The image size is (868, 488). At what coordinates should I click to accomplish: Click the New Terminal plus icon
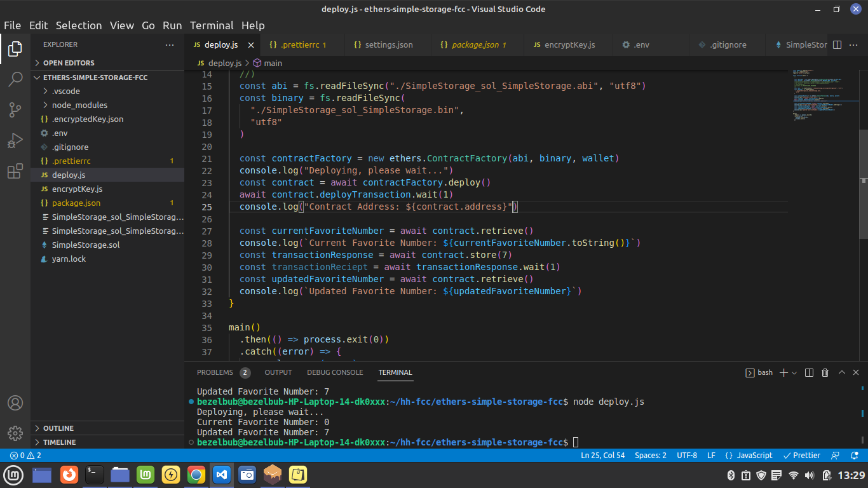[x=784, y=372]
